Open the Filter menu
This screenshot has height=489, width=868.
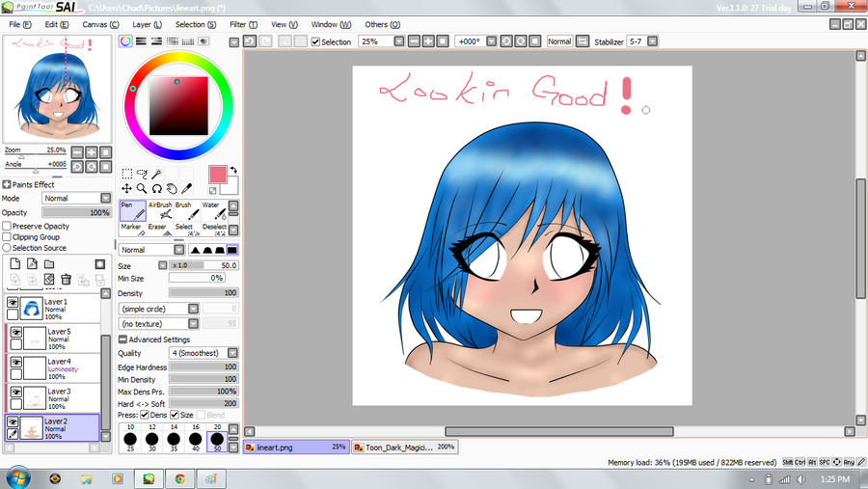point(244,24)
